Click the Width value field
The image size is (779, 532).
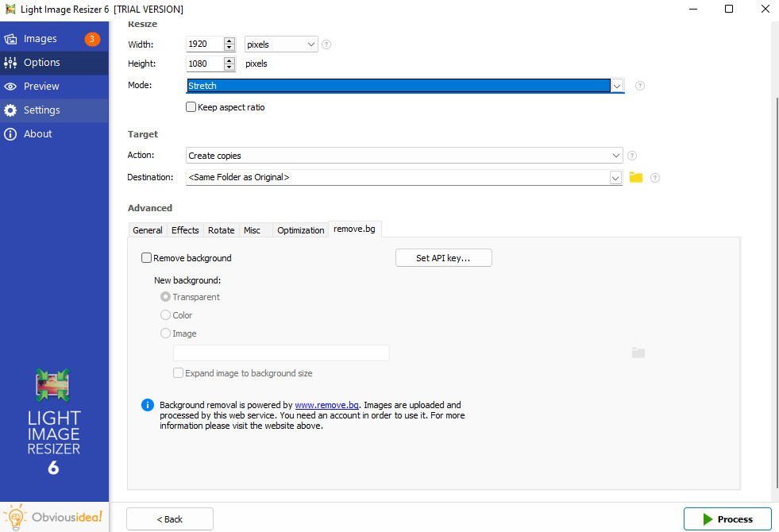pos(205,44)
